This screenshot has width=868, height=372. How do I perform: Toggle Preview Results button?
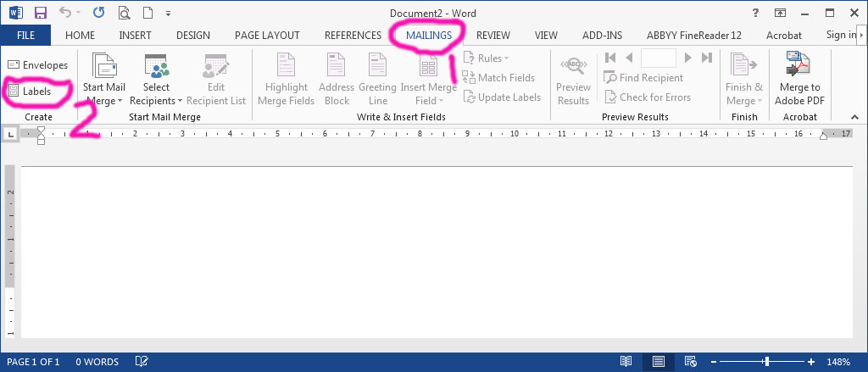pos(573,80)
